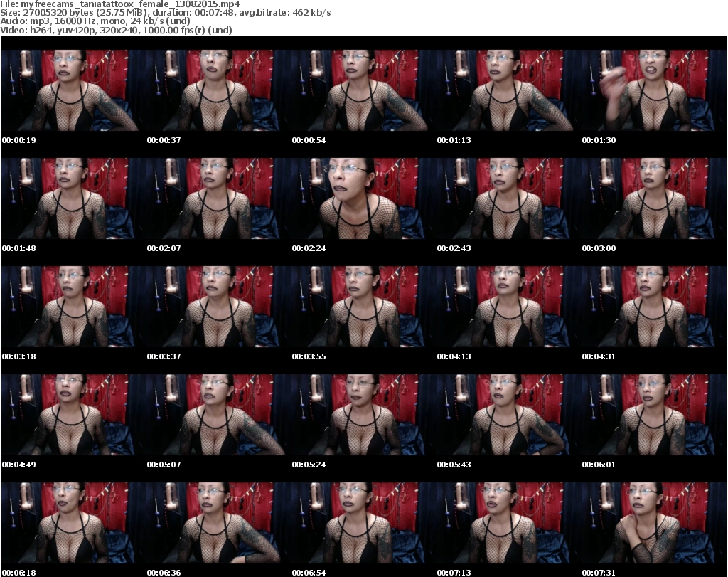Image resolution: width=728 pixels, height=577 pixels.
Task: Click the 'File: myfreecams_taniatattoox_female_13082015.mp4' header line
Action: tap(119, 4)
